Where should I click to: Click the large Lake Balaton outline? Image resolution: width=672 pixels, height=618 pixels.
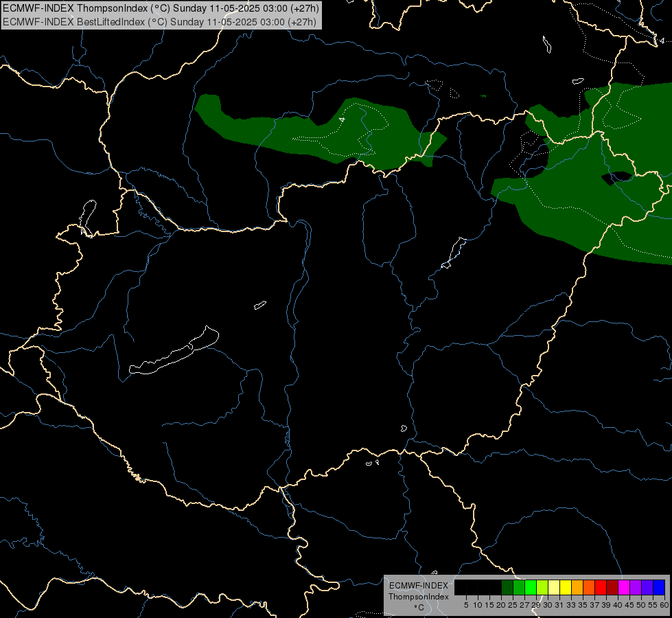pyautogui.click(x=174, y=351)
